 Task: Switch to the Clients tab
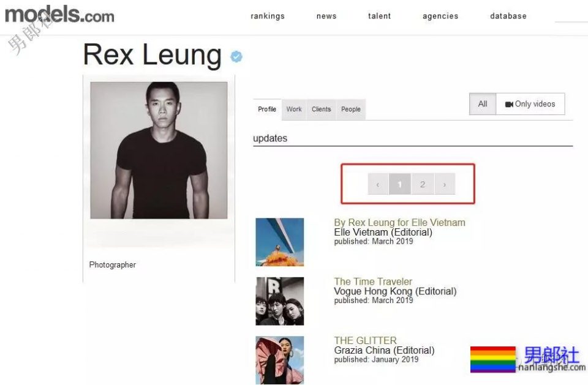[x=322, y=109]
